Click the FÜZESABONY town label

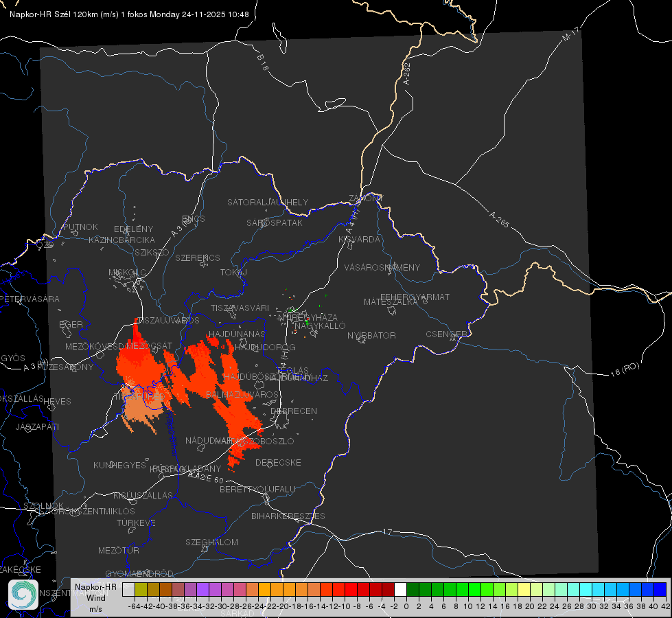pos(65,367)
